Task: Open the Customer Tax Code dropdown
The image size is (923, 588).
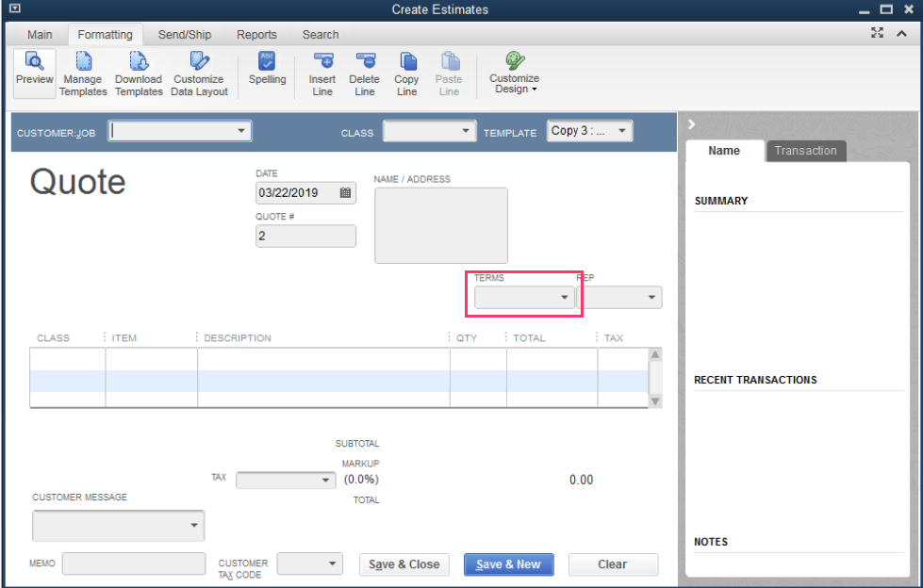Action: tap(333, 563)
